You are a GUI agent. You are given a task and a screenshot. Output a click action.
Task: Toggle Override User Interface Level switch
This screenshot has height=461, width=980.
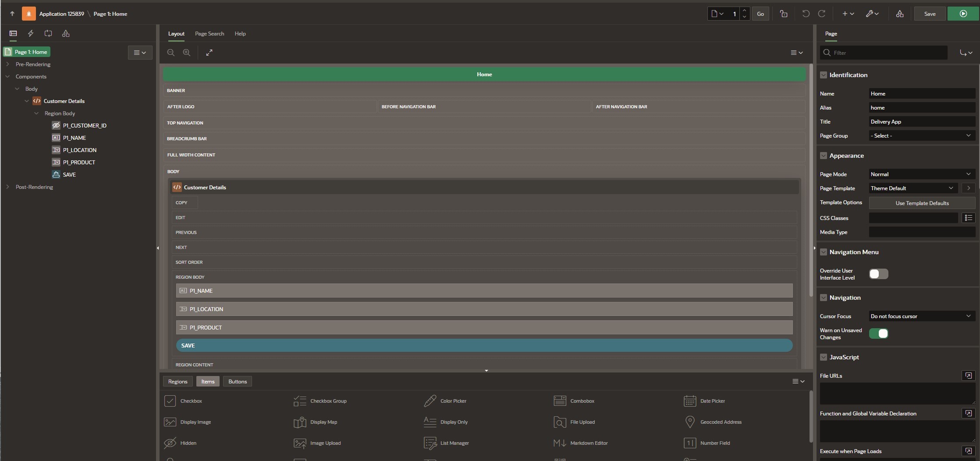[x=879, y=274]
